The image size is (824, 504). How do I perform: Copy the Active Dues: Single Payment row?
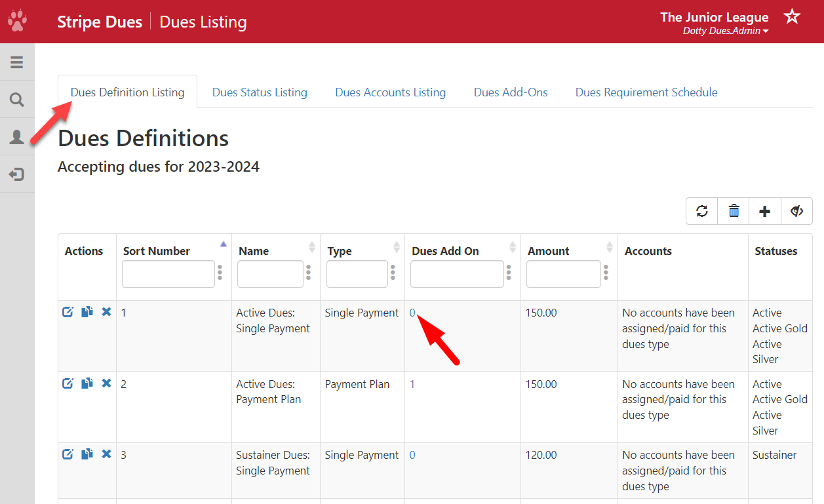[87, 312]
